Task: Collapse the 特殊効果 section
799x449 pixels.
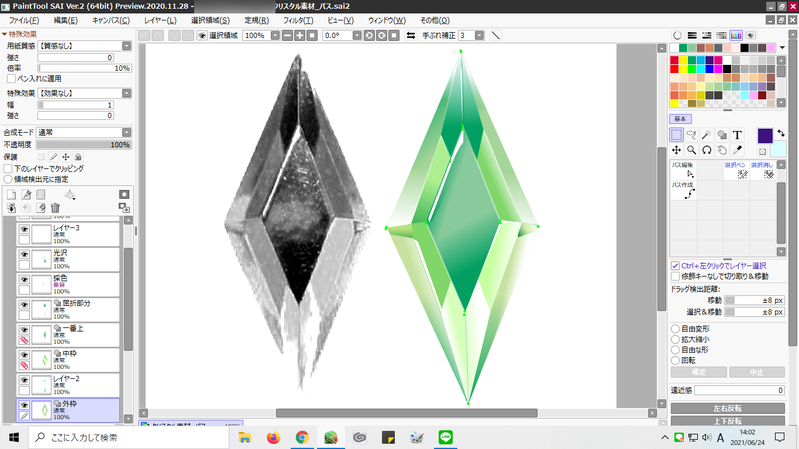Action: pyautogui.click(x=5, y=34)
